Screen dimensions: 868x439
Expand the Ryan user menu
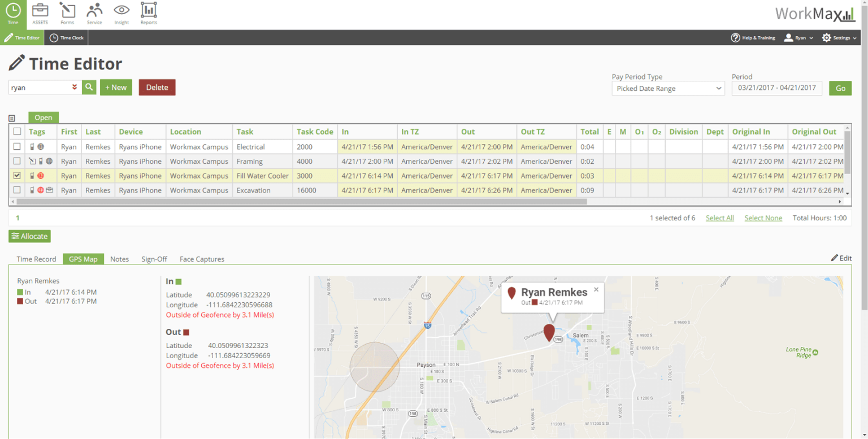tap(798, 38)
